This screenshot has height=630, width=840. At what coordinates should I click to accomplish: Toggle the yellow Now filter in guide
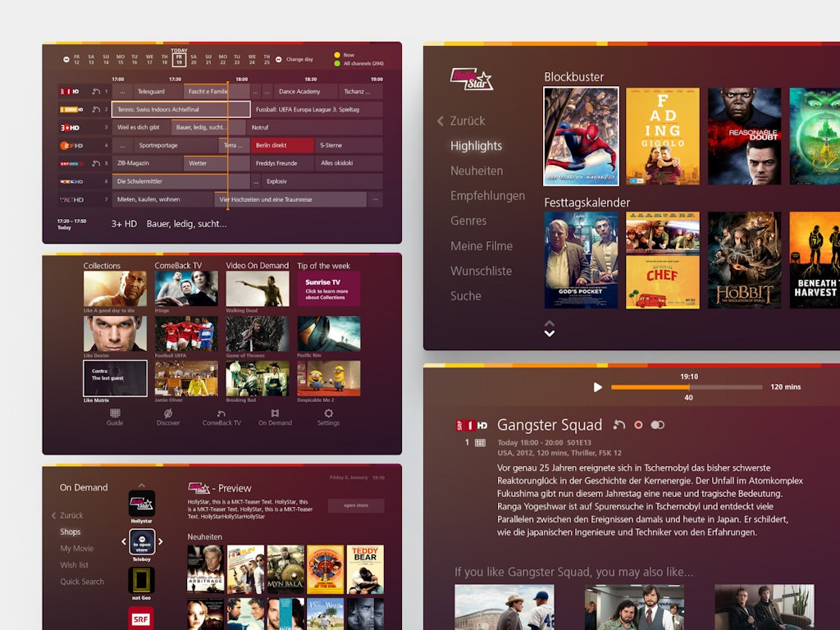pos(337,55)
